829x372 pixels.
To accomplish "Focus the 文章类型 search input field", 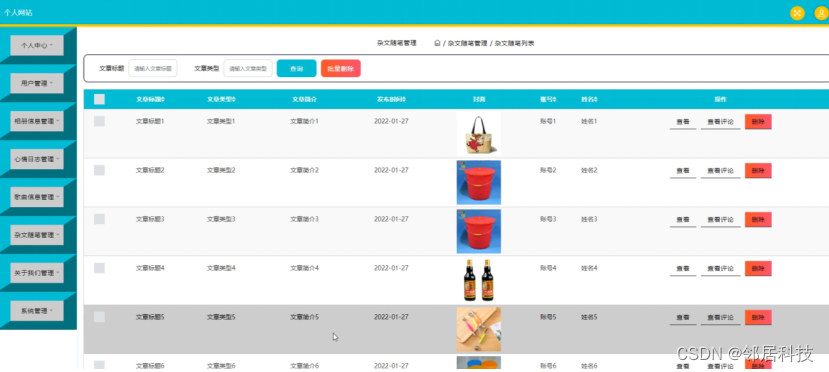I will [248, 69].
